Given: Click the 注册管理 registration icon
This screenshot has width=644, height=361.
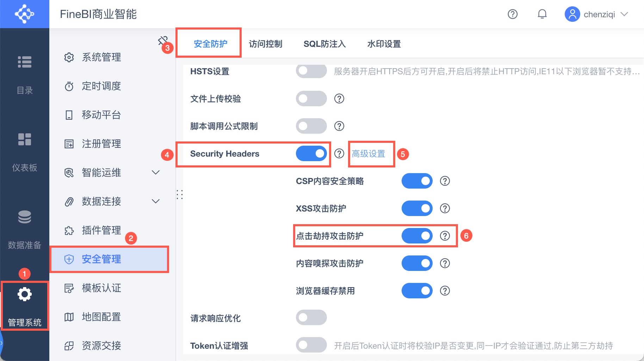Looking at the screenshot, I should (x=69, y=144).
